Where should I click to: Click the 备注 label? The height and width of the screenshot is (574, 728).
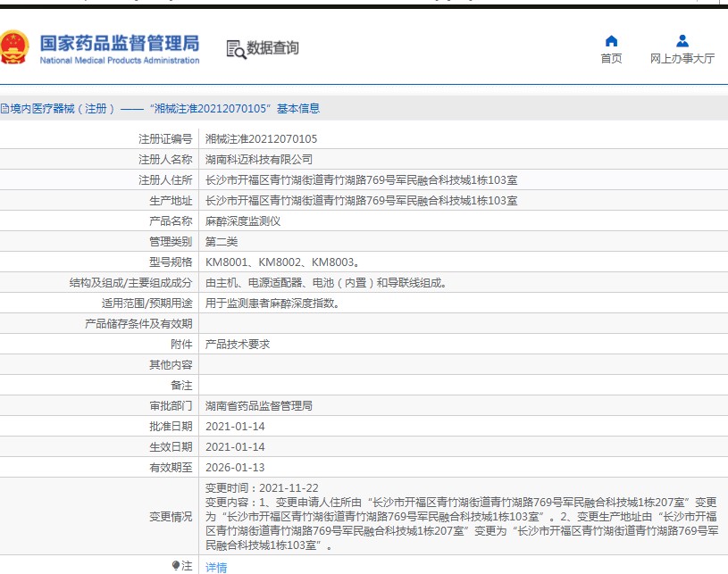click(x=181, y=385)
